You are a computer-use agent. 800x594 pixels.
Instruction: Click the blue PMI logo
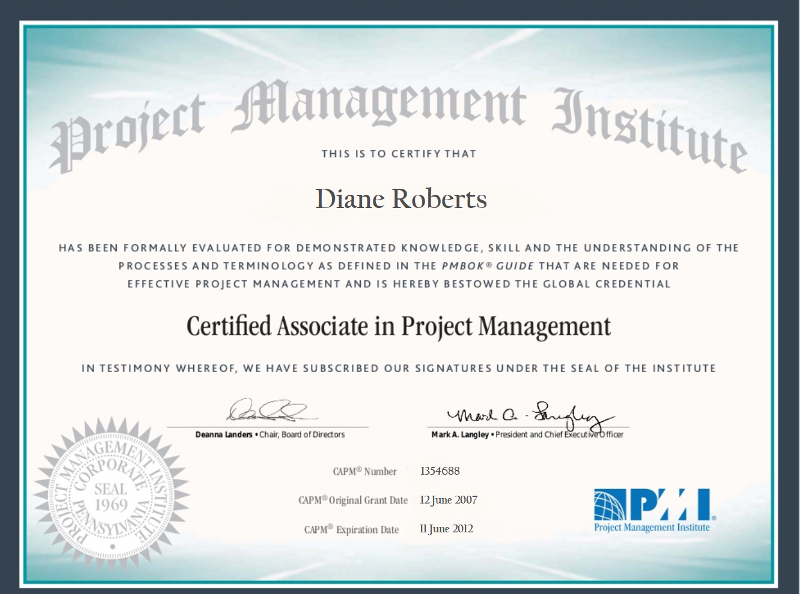(x=652, y=504)
